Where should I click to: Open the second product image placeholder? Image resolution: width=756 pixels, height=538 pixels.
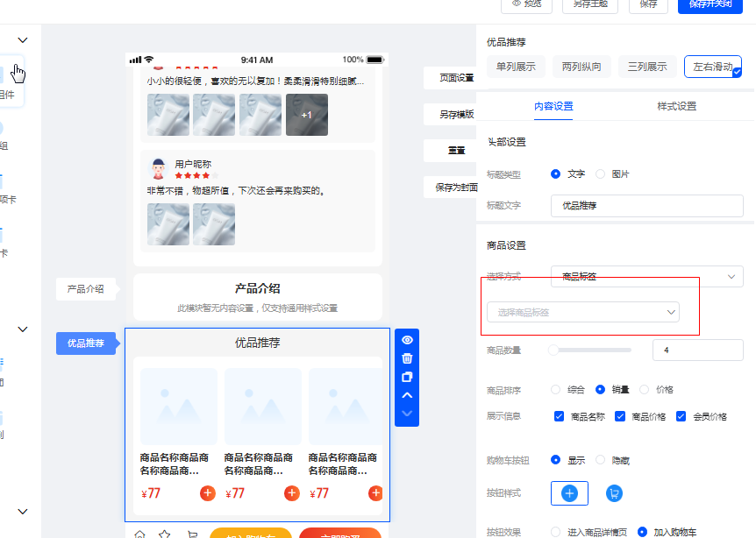pos(263,407)
